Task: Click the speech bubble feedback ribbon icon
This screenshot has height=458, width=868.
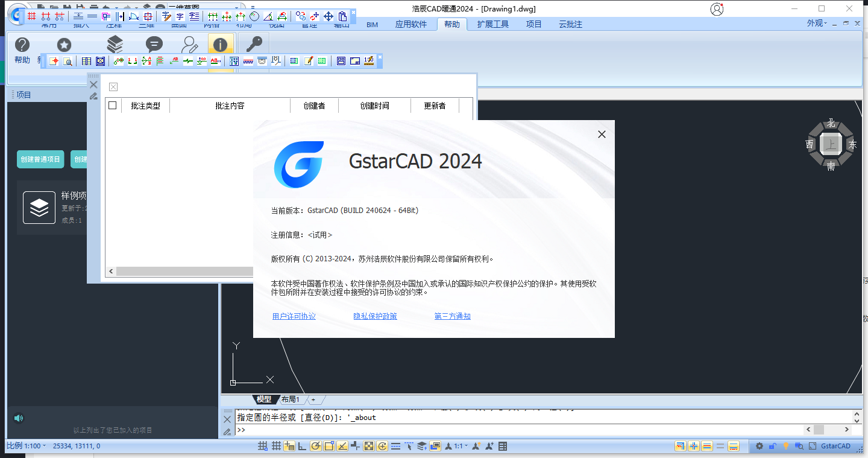Action: [154, 45]
